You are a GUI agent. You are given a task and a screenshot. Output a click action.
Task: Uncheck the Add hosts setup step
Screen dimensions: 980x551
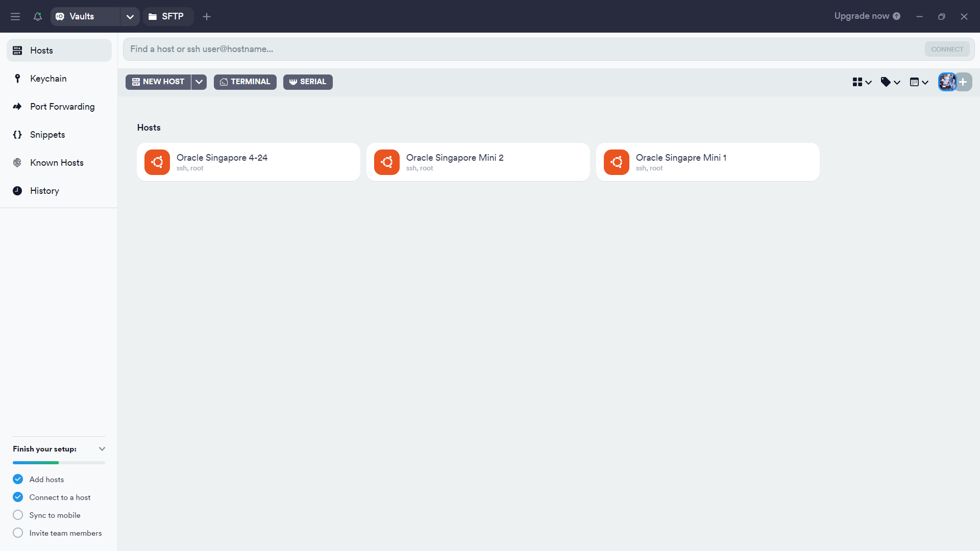tap(17, 479)
